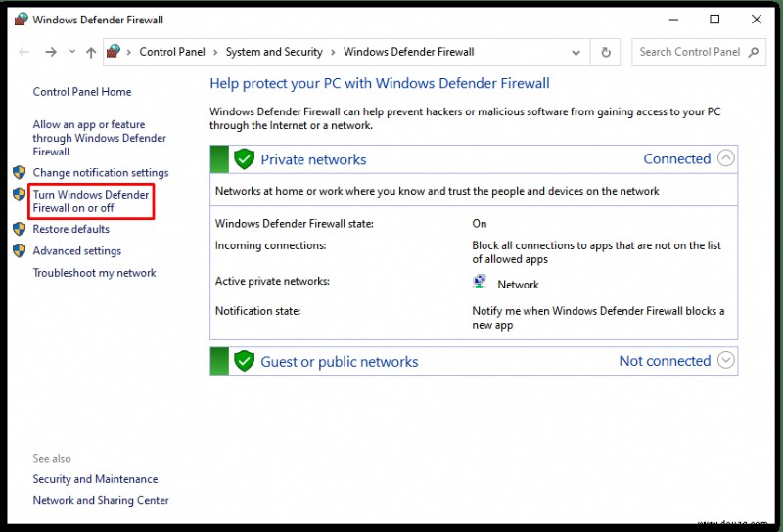Click the Back navigation arrow
Image resolution: width=783 pixels, height=532 pixels.
23,52
